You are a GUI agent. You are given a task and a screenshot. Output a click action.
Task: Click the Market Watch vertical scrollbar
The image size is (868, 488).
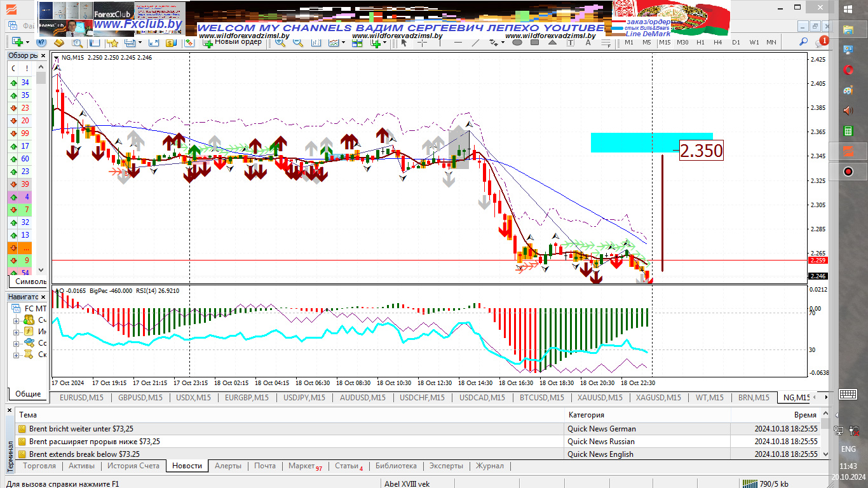coord(41,168)
